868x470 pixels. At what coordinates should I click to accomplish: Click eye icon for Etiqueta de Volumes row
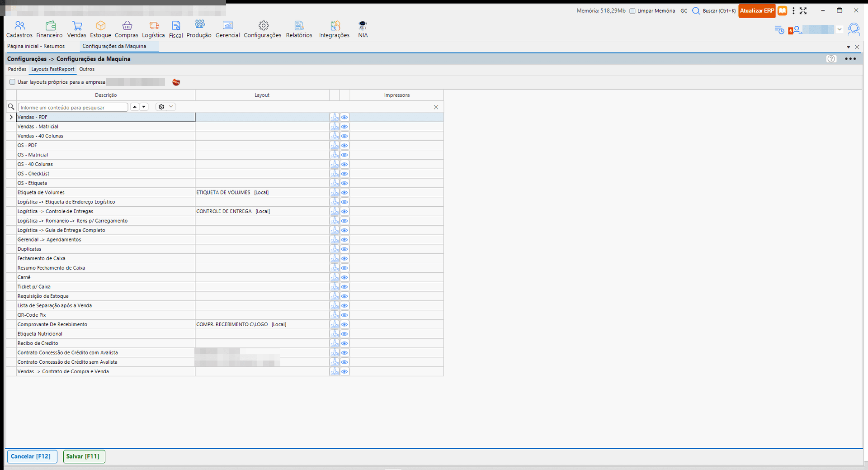[344, 193]
